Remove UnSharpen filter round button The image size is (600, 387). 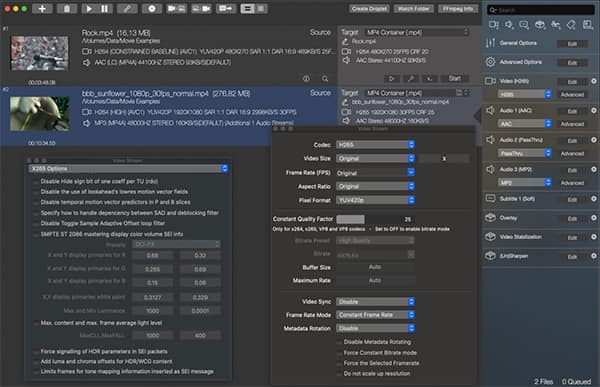tap(593, 256)
